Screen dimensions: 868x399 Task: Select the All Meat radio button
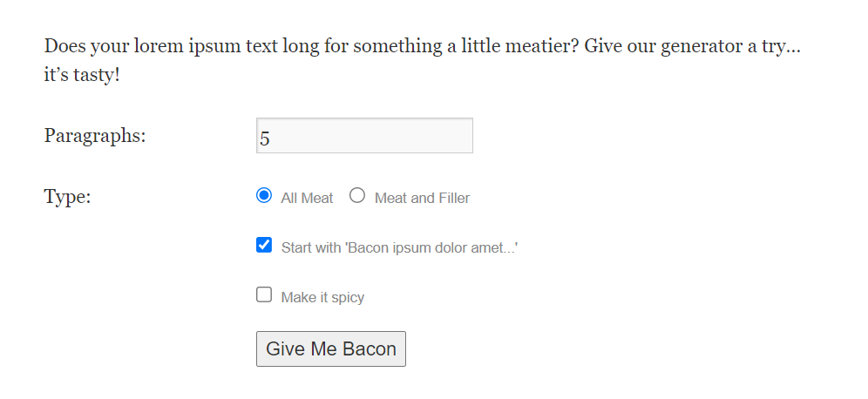264,196
